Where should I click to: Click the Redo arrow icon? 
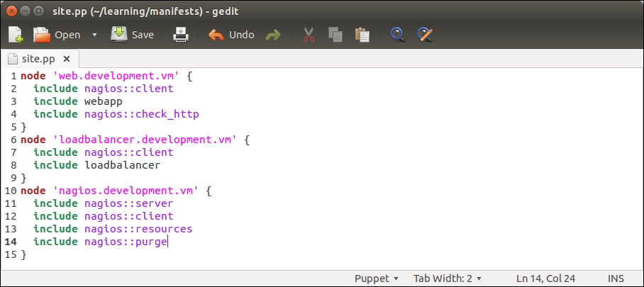[273, 35]
